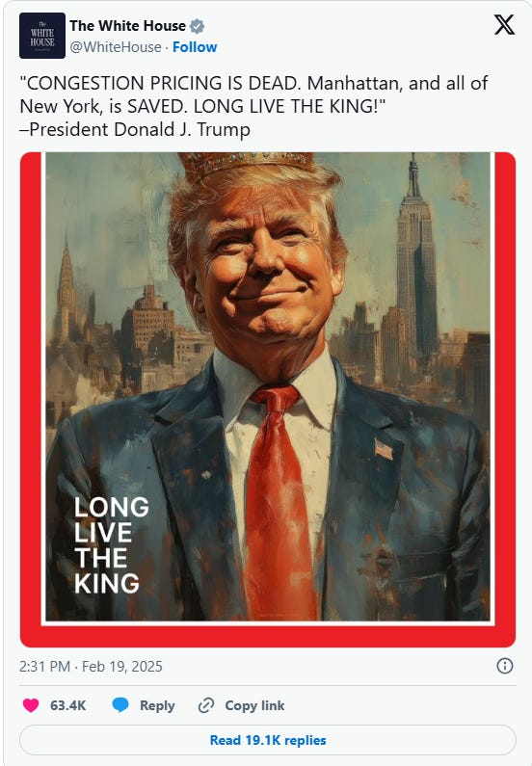Click the American flag lapel pin in image

point(384,449)
